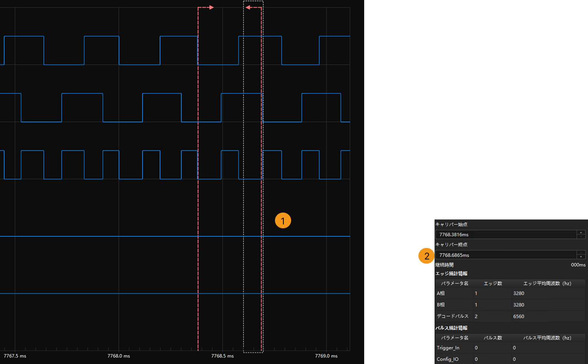
Task: Decrease the caliper start point (キャリパー始点) value
Action: click(x=581, y=236)
